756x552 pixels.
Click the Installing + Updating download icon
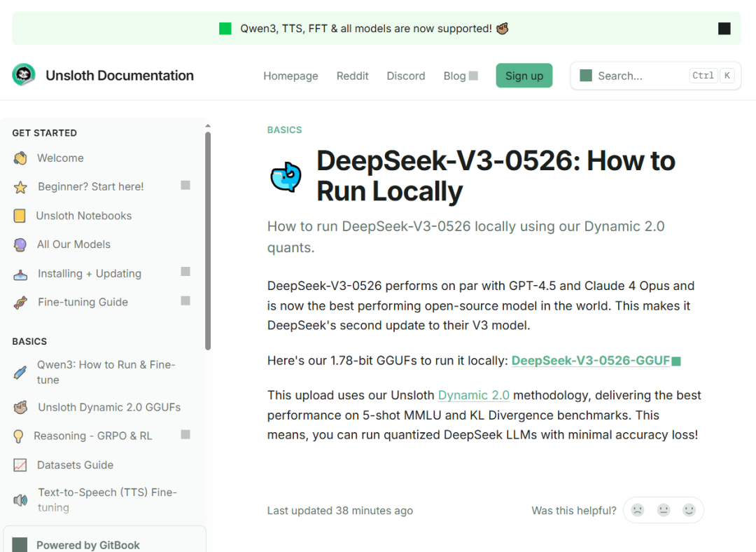pos(20,274)
